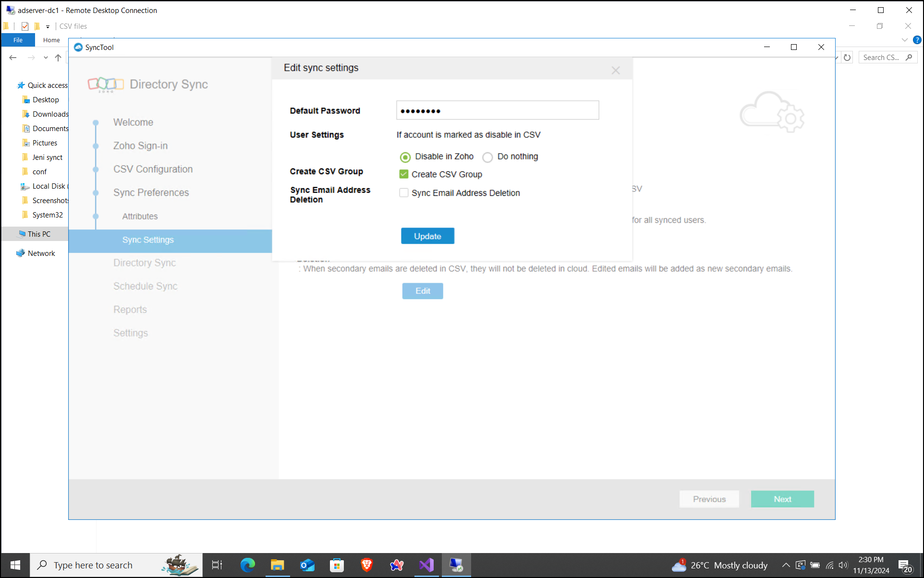
Task: Uncheck the Create CSV Group checkbox
Action: 404,174
